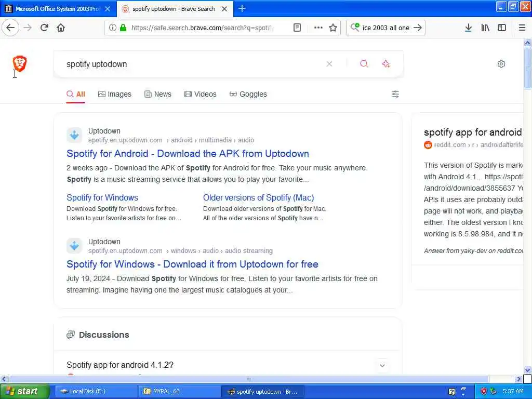Open page actions three-dot menu
This screenshot has width=532, height=399.
(318, 28)
